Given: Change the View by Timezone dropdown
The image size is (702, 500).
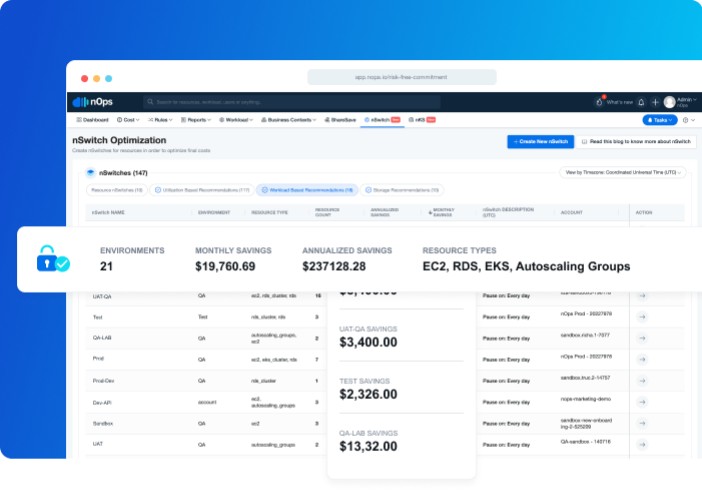Looking at the screenshot, I should [x=622, y=172].
